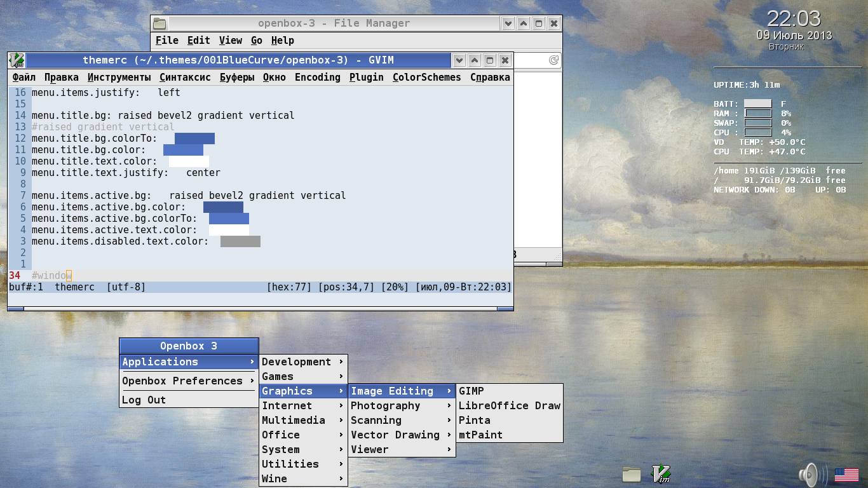Click the menu.title.bg.colorTo blue color swatch
868x488 pixels.
pyautogui.click(x=194, y=139)
